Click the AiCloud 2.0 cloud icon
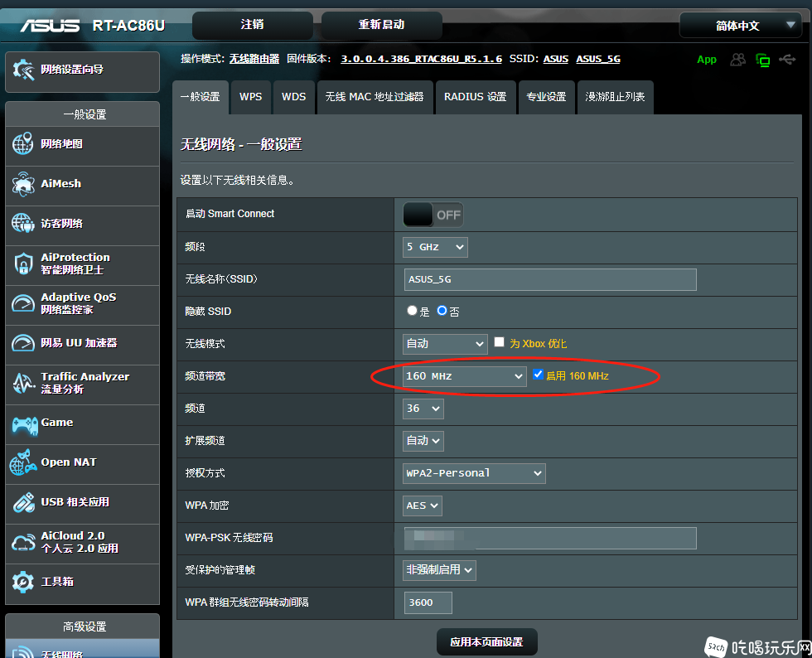 (x=23, y=543)
